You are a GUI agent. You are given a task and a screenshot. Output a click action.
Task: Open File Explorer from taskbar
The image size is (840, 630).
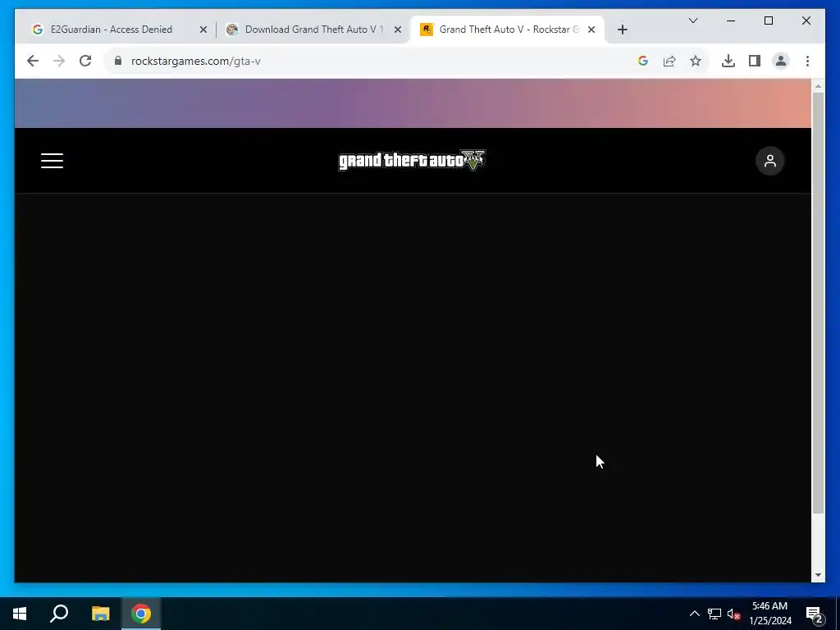click(100, 614)
